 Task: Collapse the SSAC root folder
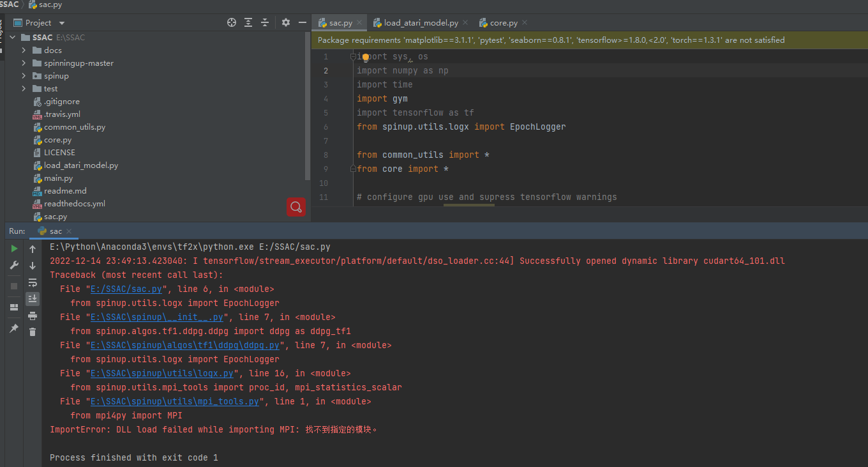pos(12,38)
